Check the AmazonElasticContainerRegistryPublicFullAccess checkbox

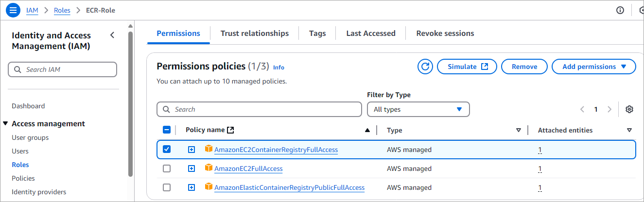167,187
